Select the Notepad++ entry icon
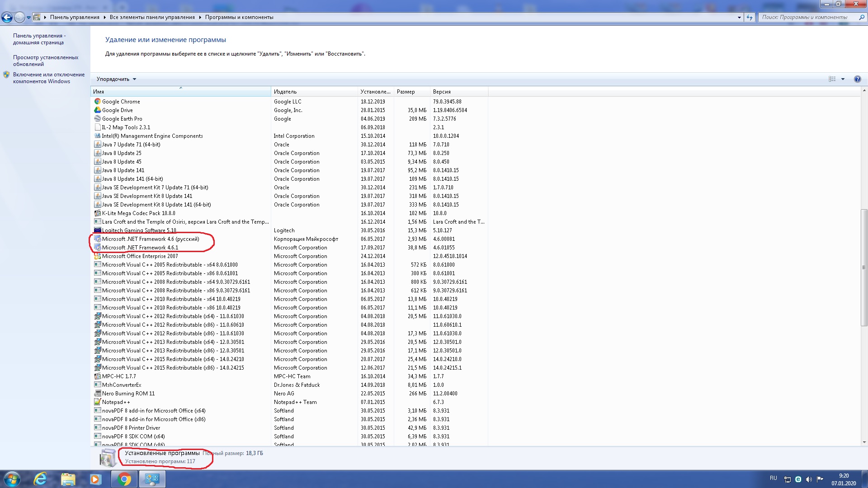This screenshot has width=868, height=488. click(97, 402)
